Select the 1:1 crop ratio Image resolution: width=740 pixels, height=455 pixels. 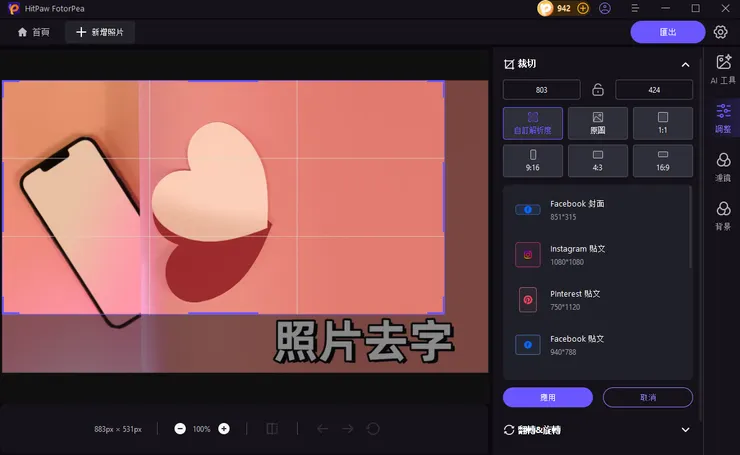[x=663, y=123]
